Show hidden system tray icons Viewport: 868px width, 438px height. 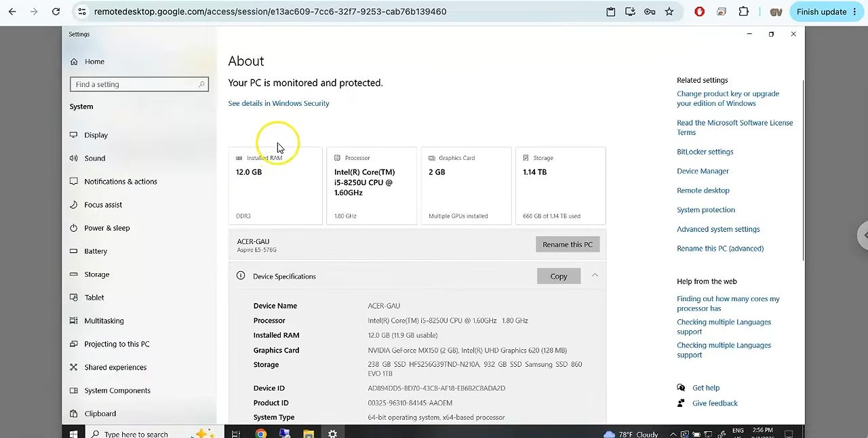pos(673,434)
